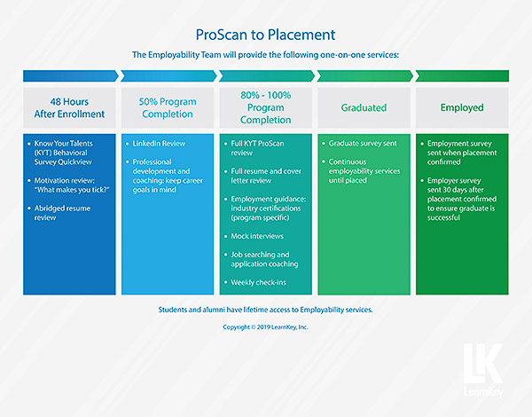Click the Employability Team one-on-one services subtitle
This screenshot has width=532, height=417.
point(265,55)
